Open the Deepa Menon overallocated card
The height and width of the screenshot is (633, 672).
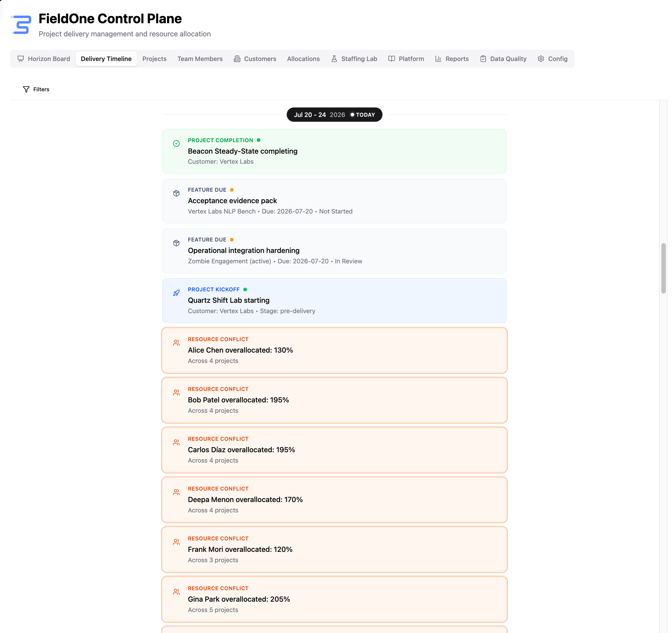pyautogui.click(x=334, y=500)
